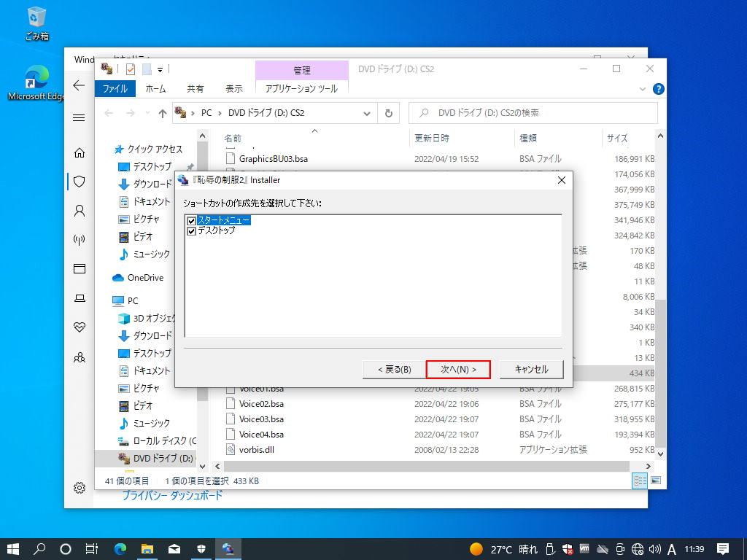Open Family options icon in Security
Viewport: 747px width, 560px height.
click(79, 357)
